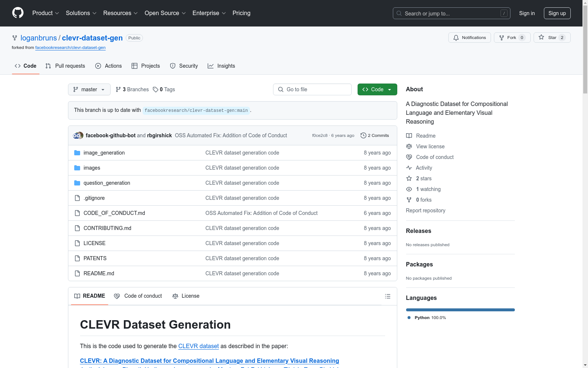Screen dimensions: 588x368
Task: Click the Sign up button
Action: (557, 13)
